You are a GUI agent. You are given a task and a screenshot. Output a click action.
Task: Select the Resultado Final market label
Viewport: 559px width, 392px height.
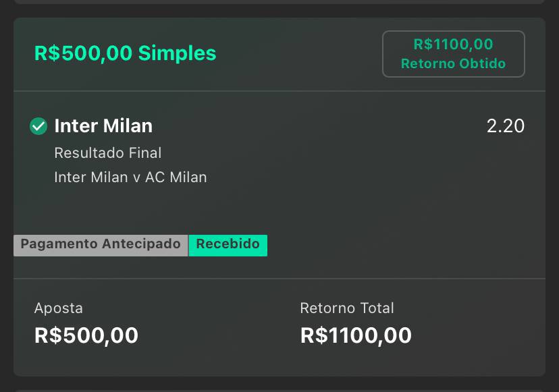[107, 153]
